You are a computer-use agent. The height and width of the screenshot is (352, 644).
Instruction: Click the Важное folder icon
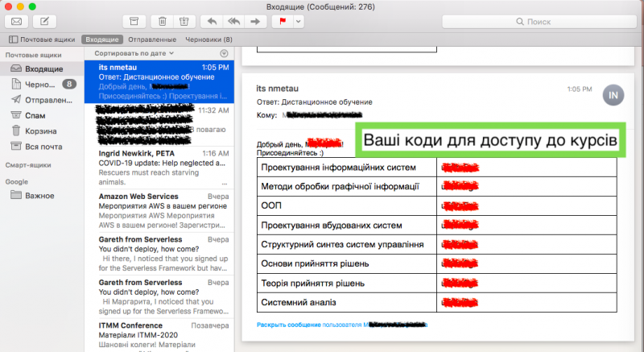tap(16, 195)
